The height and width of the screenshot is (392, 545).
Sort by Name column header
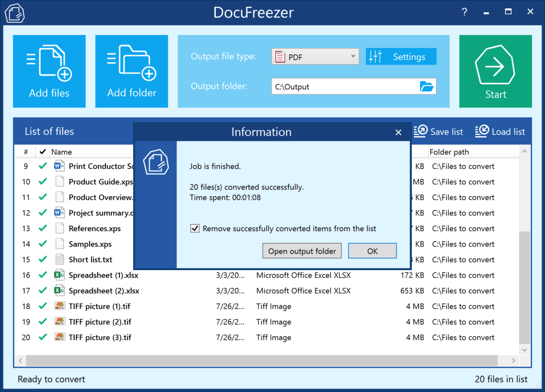click(61, 152)
